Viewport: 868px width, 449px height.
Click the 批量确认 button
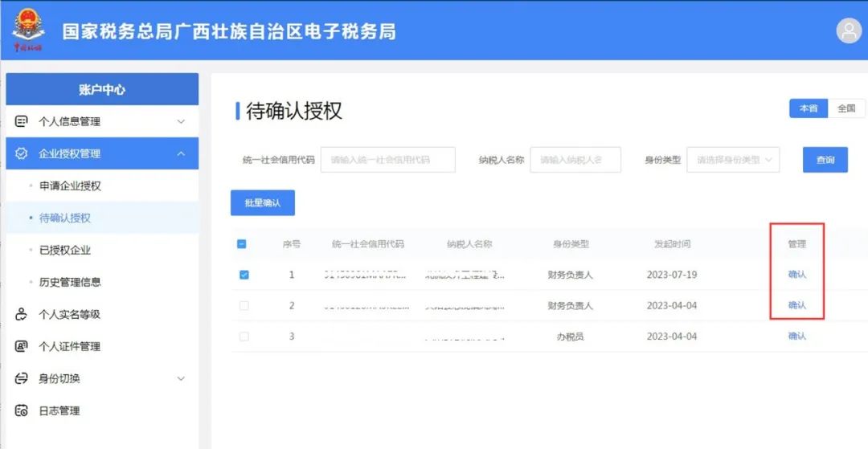(263, 203)
